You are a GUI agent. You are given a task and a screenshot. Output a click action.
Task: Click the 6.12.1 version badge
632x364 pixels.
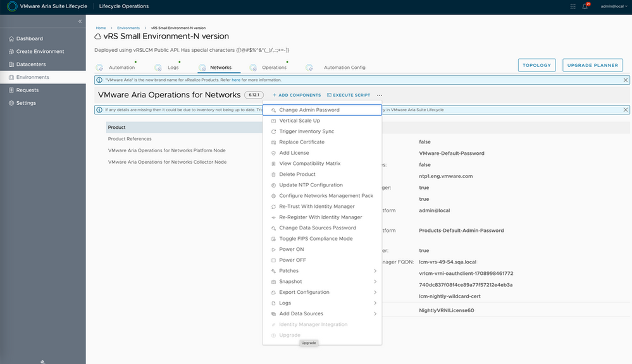coord(254,95)
